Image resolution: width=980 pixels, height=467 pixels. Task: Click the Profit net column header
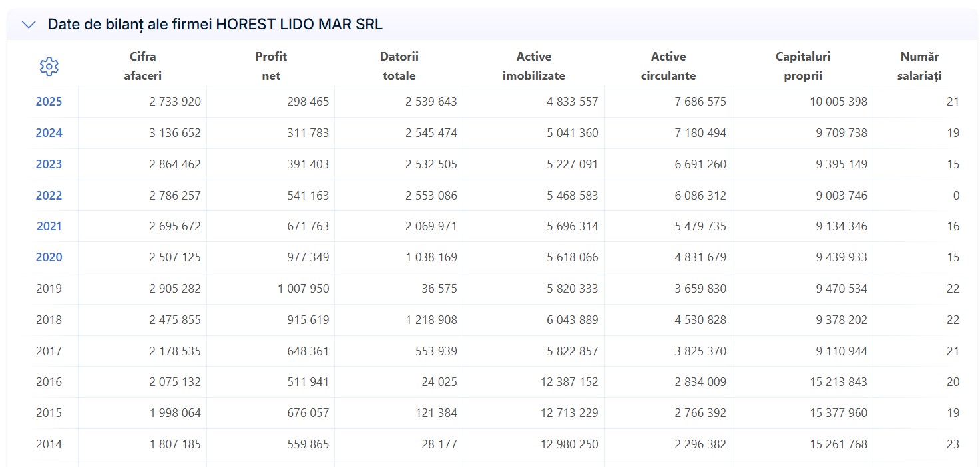pos(271,66)
